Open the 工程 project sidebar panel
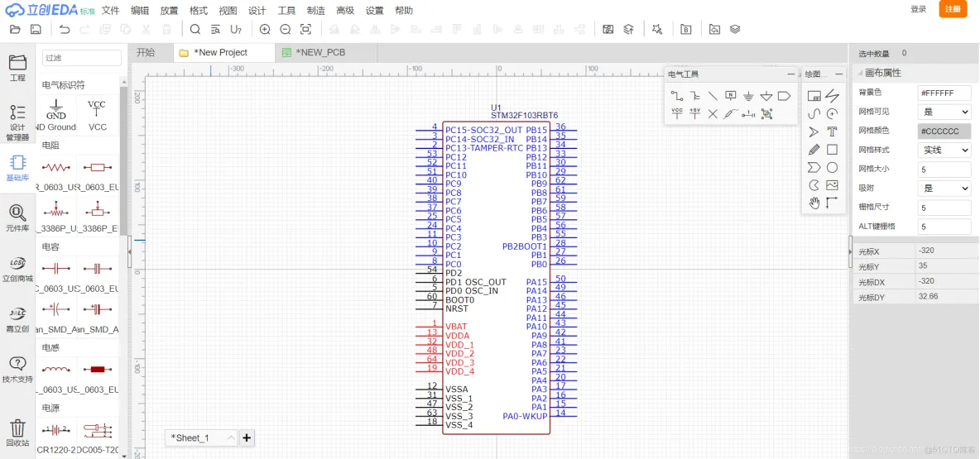The height and width of the screenshot is (459, 980). coord(17,68)
